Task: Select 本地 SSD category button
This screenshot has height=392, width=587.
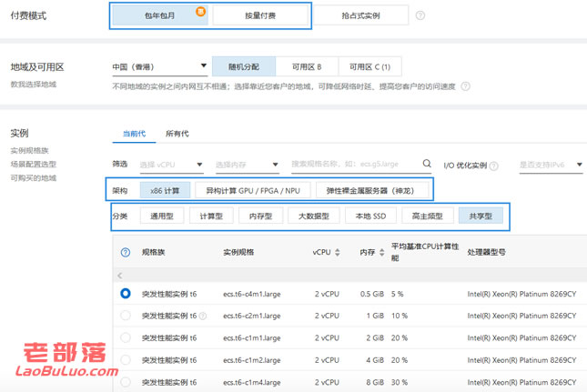Action: [370, 216]
